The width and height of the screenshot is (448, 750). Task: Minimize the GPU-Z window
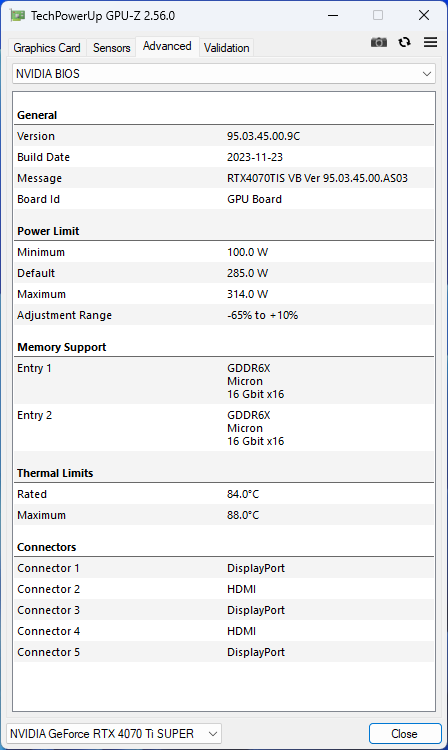(333, 15)
